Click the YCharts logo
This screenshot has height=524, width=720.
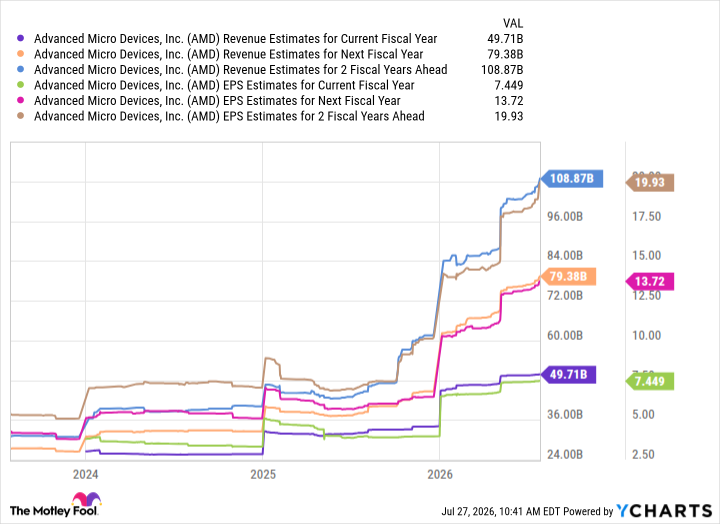(664, 511)
